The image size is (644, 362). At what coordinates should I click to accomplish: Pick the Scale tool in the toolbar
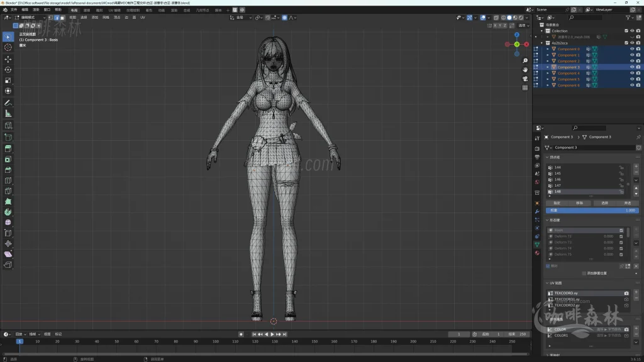pos(8,80)
